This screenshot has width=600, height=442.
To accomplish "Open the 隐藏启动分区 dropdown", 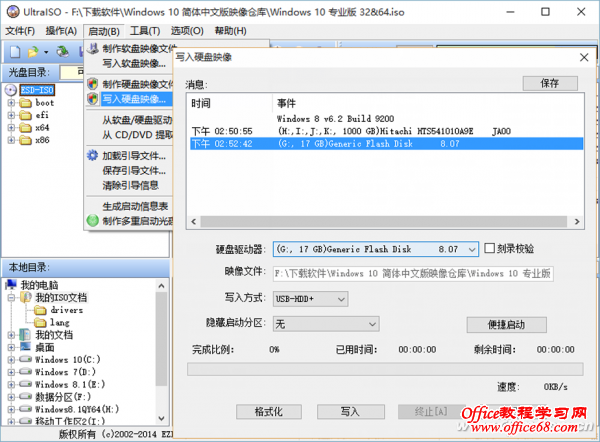I will tap(372, 325).
